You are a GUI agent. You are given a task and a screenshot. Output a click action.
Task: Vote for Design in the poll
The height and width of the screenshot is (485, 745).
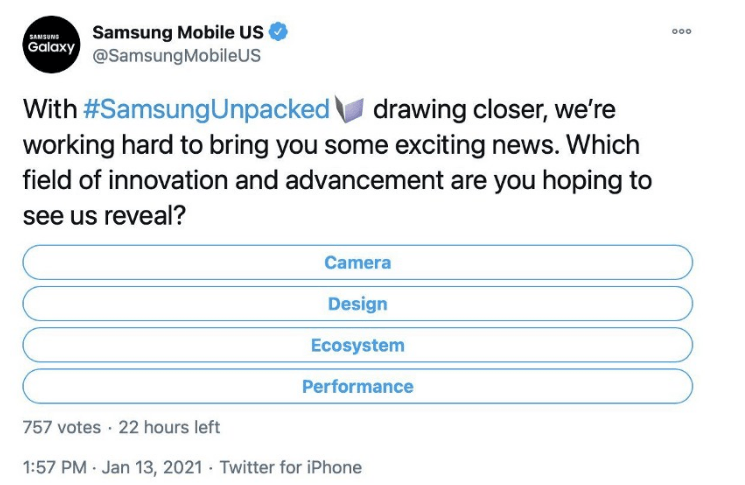(x=357, y=304)
